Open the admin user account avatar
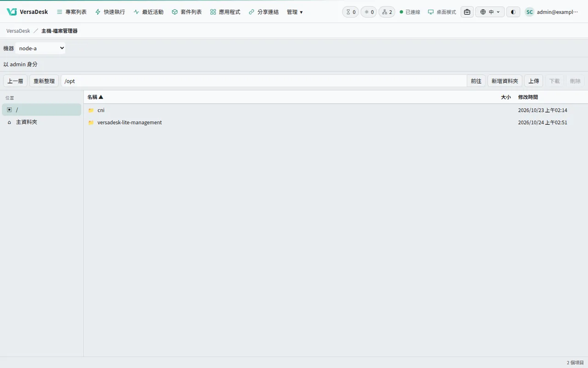588x368 pixels. point(530,12)
